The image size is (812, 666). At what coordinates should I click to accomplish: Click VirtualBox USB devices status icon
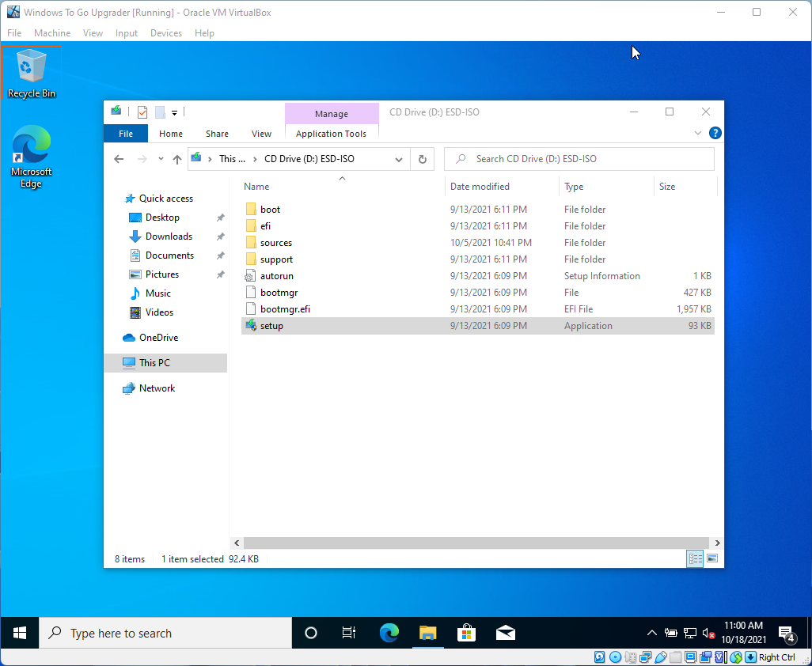point(660,657)
